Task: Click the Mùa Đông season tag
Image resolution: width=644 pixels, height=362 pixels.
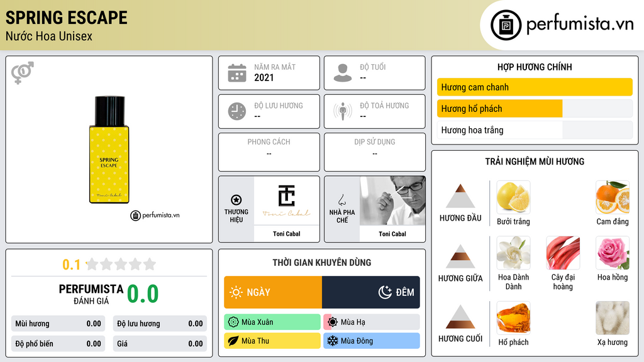Action: (372, 341)
